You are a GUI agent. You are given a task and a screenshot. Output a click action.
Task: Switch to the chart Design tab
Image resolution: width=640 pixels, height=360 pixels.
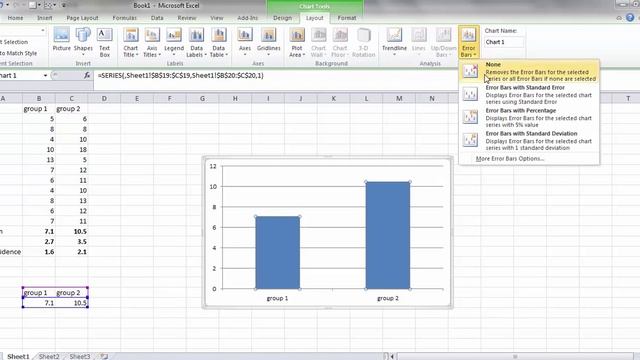282,18
